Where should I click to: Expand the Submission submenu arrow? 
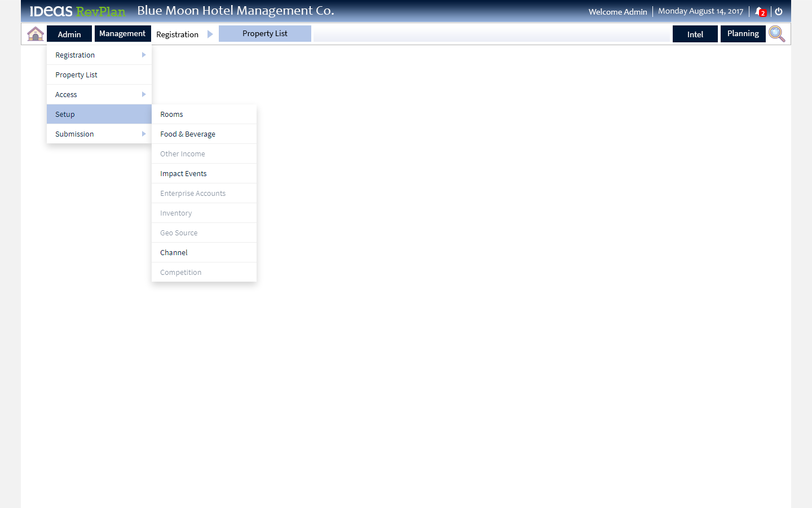(145, 134)
